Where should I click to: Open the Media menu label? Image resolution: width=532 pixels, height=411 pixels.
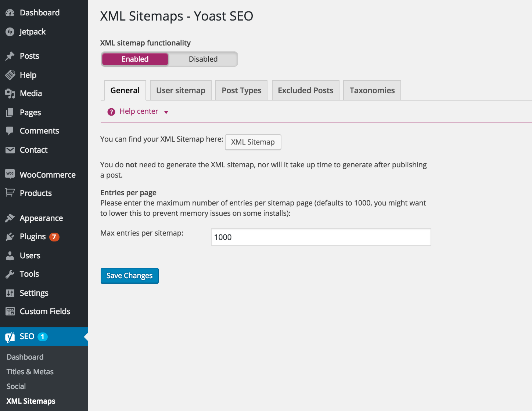pyautogui.click(x=31, y=94)
